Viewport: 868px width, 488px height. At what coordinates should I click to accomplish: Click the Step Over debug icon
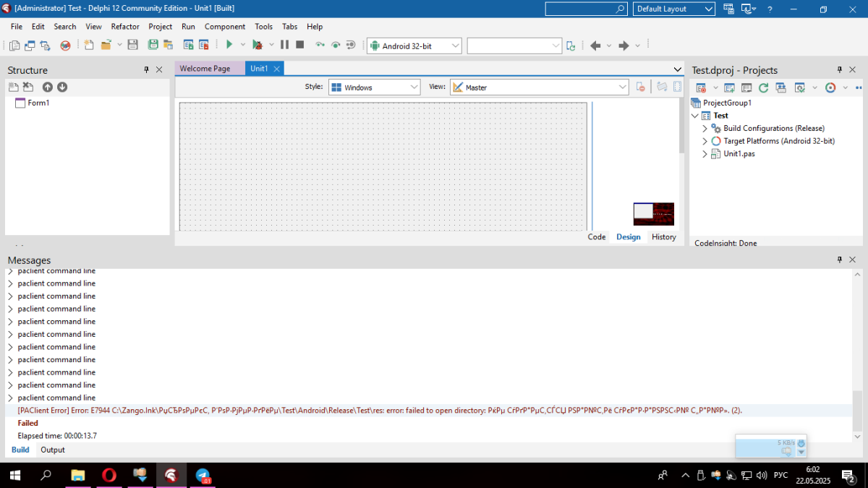click(336, 45)
